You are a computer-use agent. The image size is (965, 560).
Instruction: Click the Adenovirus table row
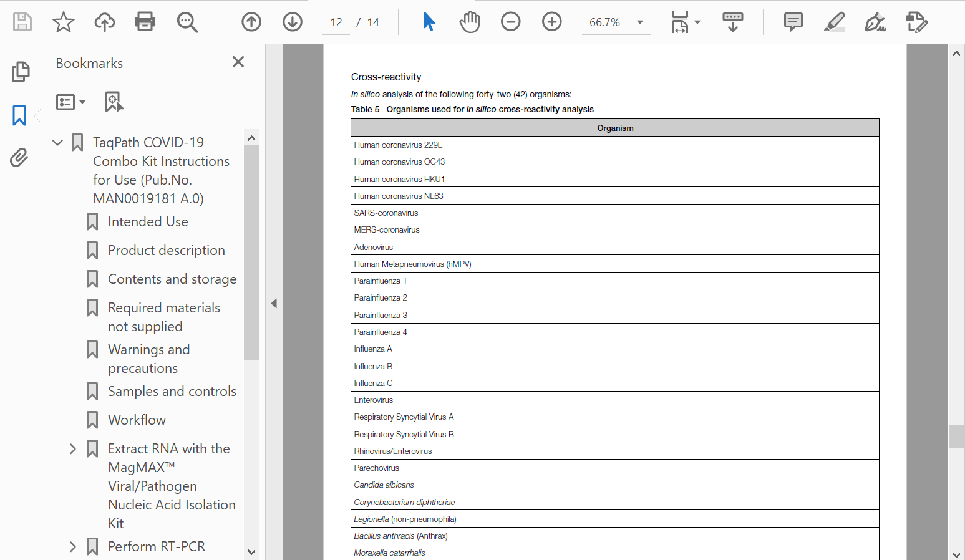click(x=615, y=247)
